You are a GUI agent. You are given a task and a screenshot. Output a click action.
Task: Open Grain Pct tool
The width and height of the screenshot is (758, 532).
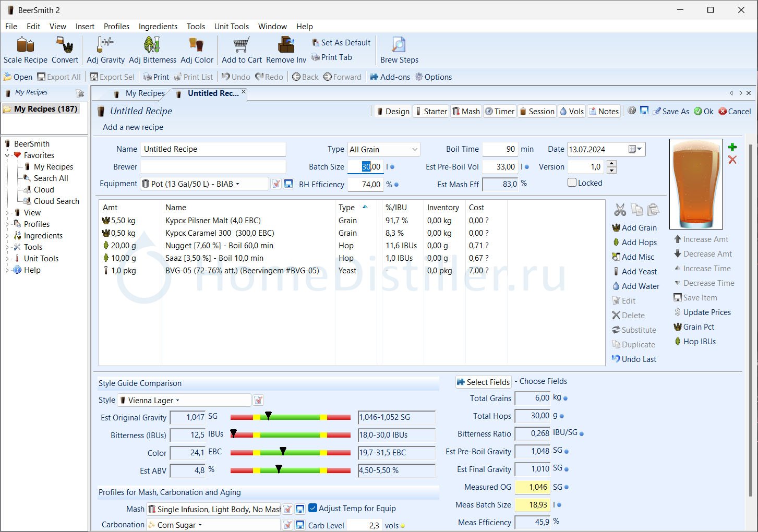[x=694, y=327]
